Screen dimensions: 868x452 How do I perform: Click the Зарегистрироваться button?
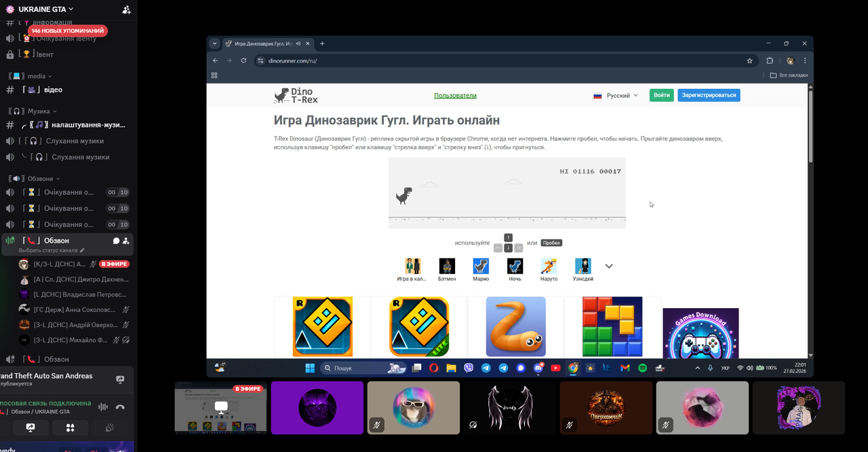(709, 95)
